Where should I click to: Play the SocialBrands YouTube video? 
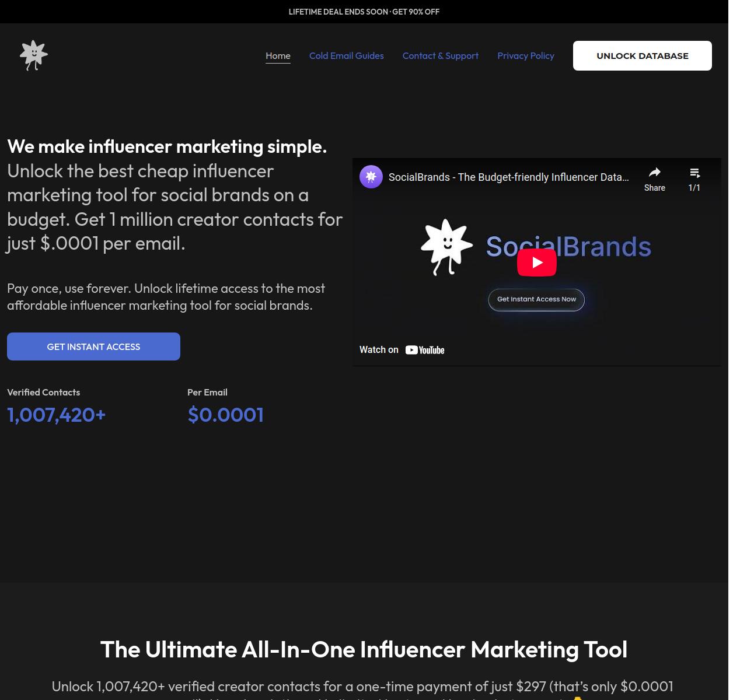pos(537,262)
